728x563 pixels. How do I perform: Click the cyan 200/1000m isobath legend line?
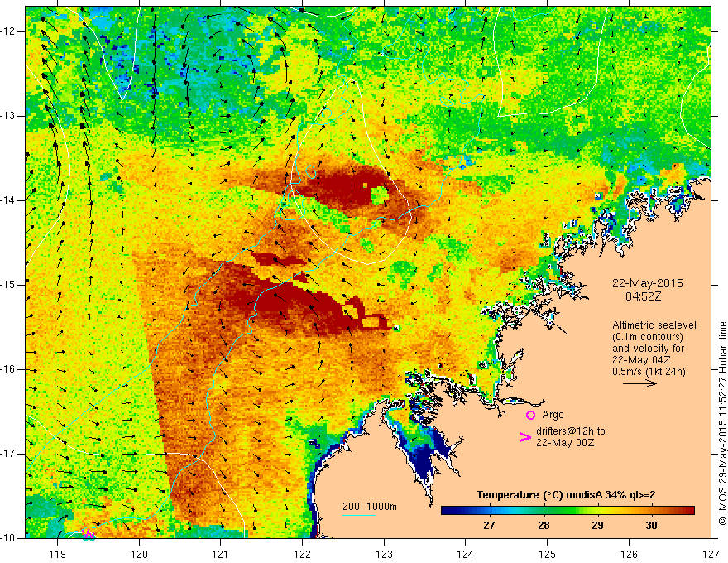pyautogui.click(x=358, y=515)
